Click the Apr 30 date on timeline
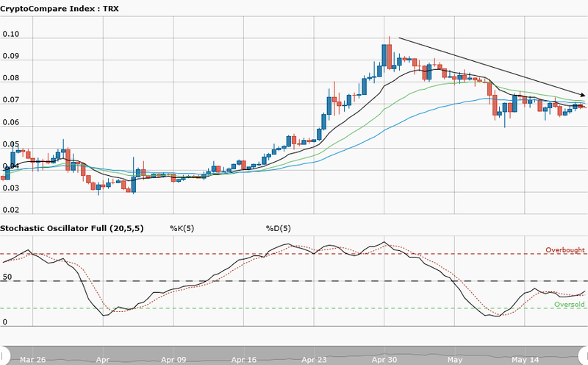This screenshot has height=365, width=588. 384,360
